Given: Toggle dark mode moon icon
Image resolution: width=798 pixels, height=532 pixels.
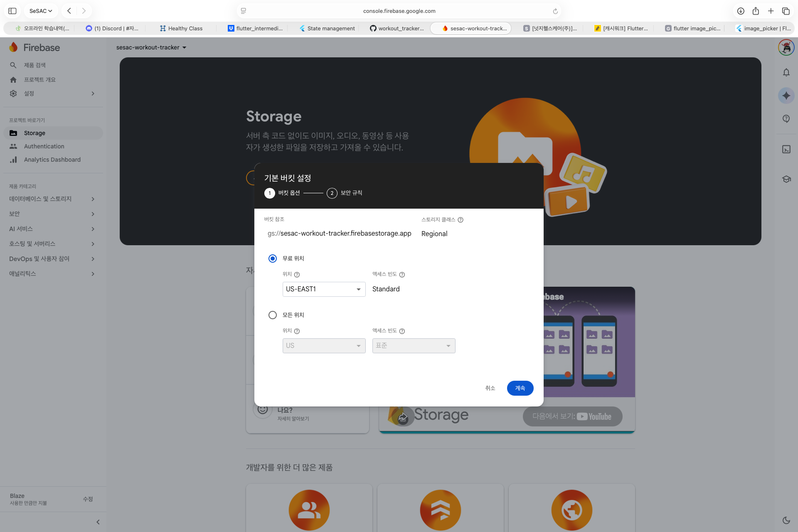Looking at the screenshot, I should (786, 520).
